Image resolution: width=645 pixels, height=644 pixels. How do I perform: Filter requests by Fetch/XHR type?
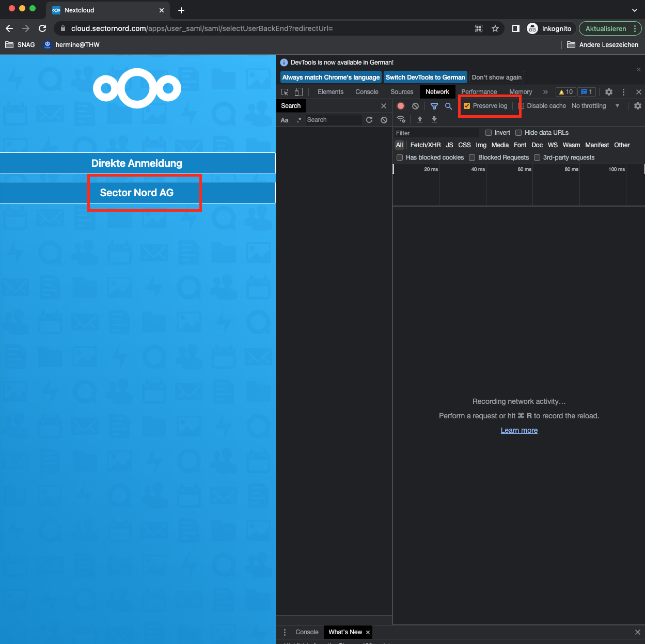426,145
